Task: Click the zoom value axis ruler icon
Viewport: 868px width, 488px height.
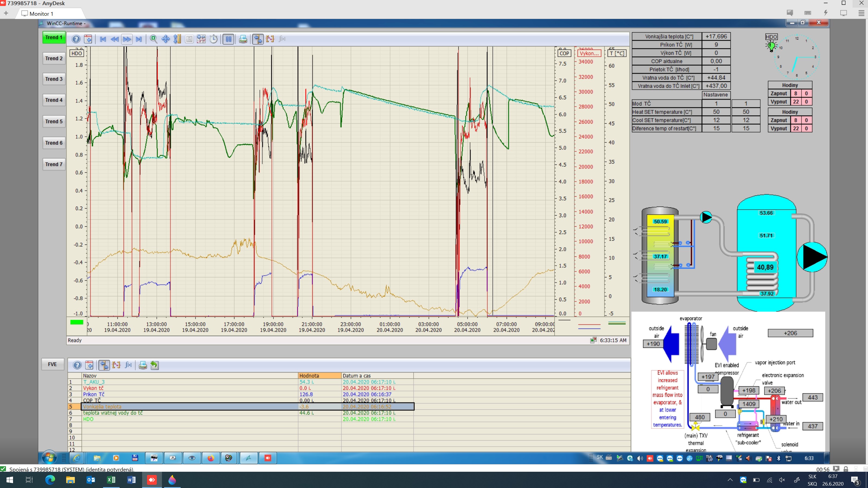Action: coord(177,39)
